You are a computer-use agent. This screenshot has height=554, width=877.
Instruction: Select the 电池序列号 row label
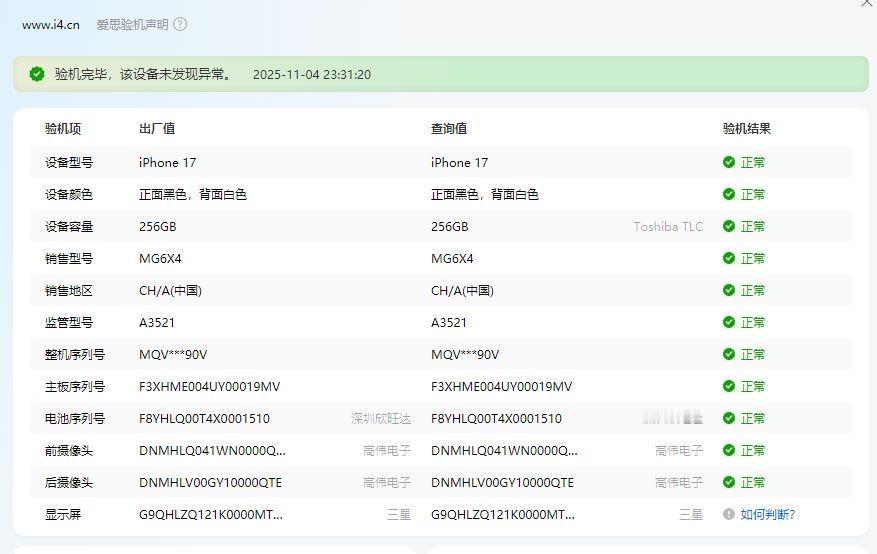point(75,418)
